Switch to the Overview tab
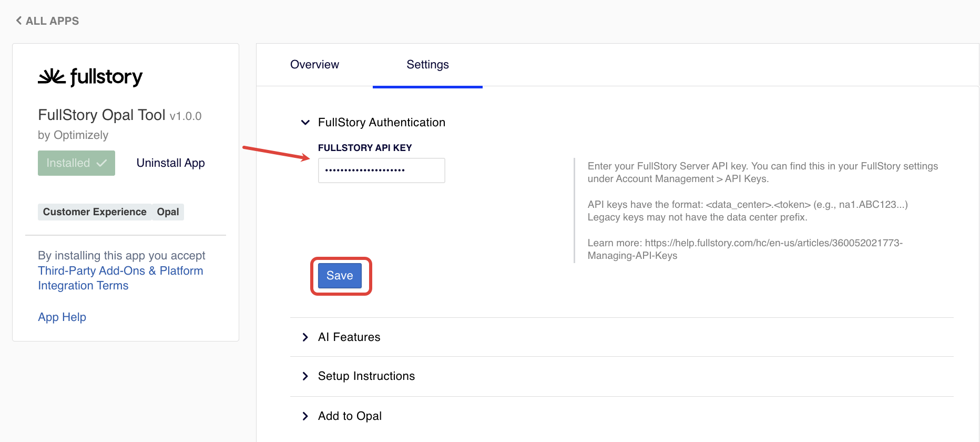Viewport: 980px width, 442px height. [x=314, y=65]
